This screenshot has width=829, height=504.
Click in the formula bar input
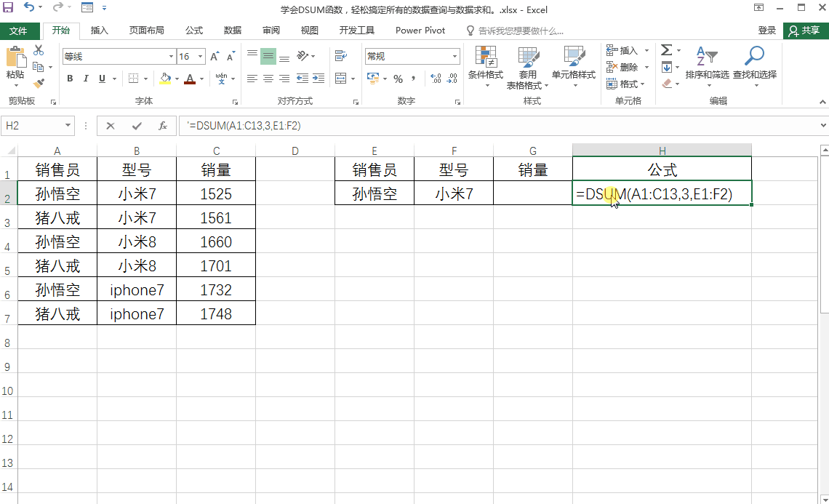point(499,126)
